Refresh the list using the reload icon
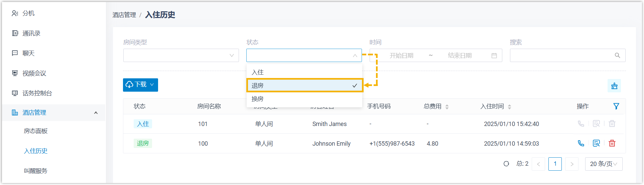Viewport: 644px width, 185px height. click(x=506, y=164)
